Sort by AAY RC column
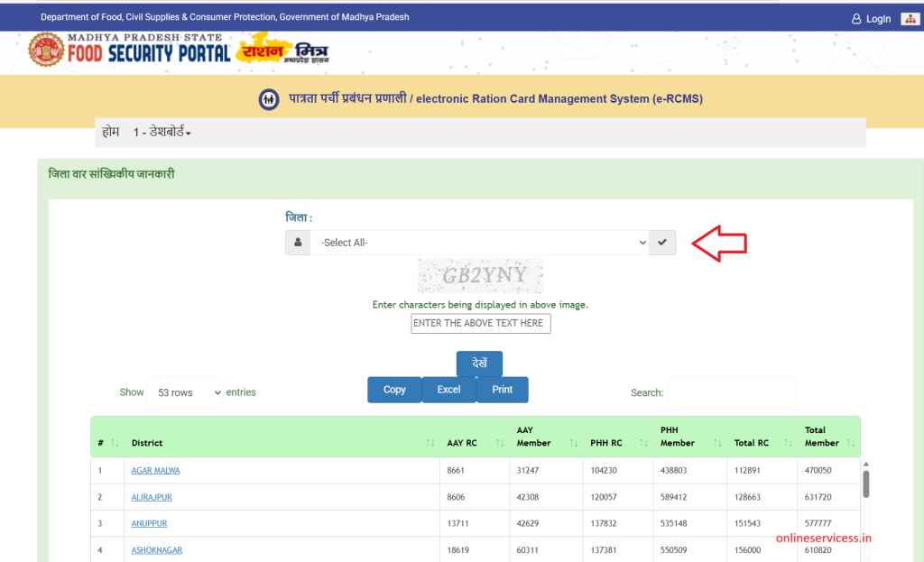 pyautogui.click(x=499, y=443)
